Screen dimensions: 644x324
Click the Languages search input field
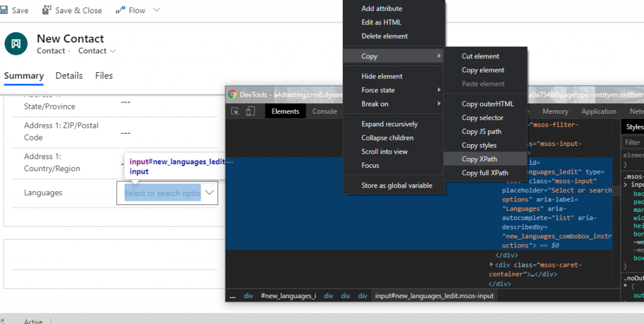[162, 193]
